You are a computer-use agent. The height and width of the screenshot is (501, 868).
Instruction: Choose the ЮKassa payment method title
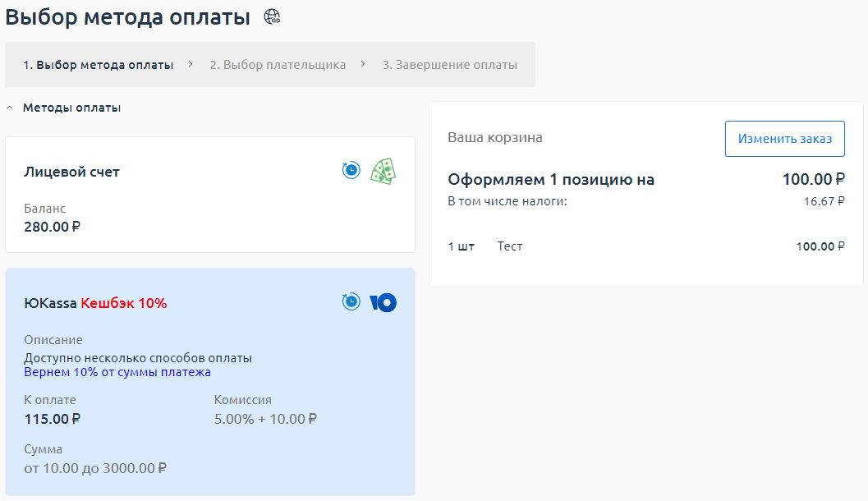[51, 303]
